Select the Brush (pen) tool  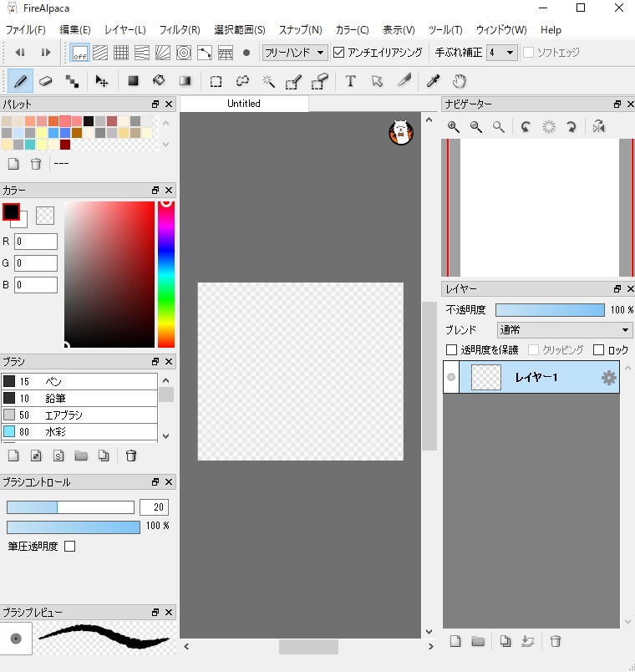click(20, 81)
